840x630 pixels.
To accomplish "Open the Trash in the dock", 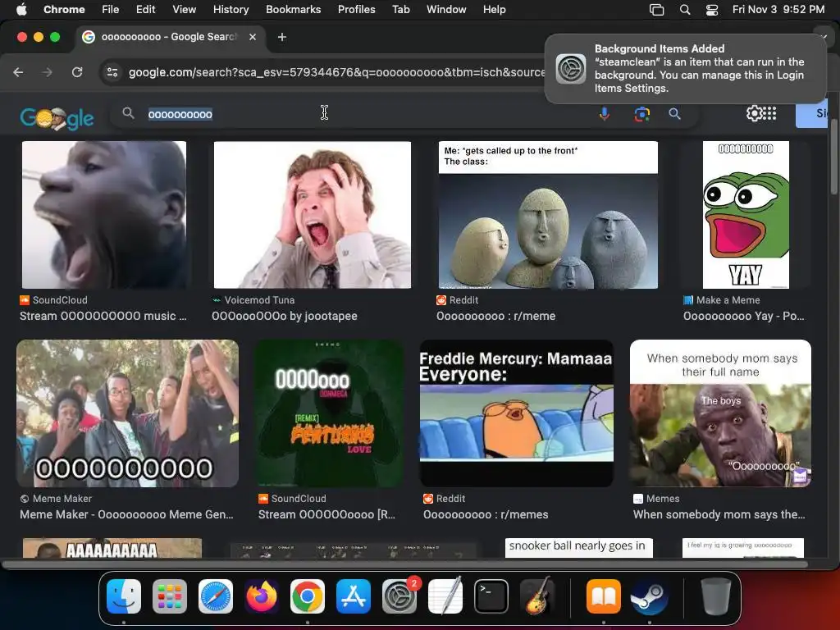I will (x=715, y=596).
